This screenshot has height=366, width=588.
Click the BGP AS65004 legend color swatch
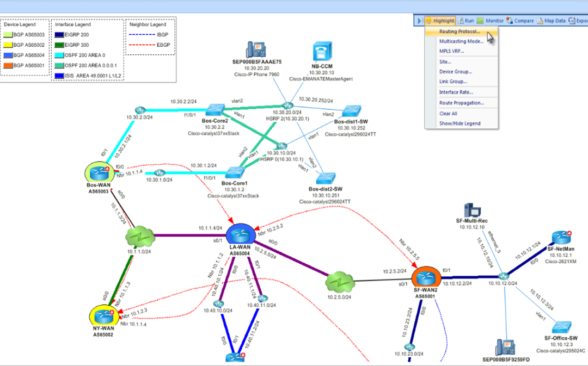8,55
